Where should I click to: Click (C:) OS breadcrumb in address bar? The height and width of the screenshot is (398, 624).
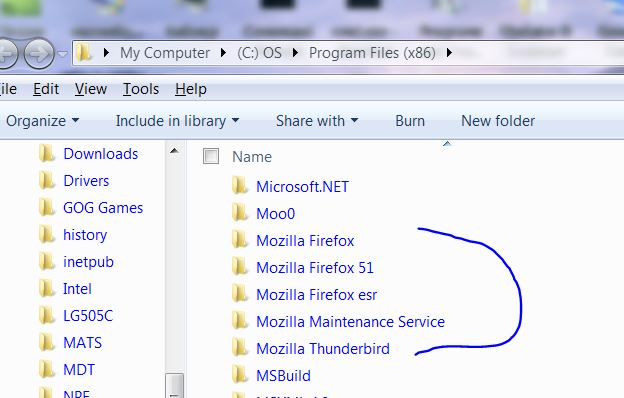tap(259, 53)
